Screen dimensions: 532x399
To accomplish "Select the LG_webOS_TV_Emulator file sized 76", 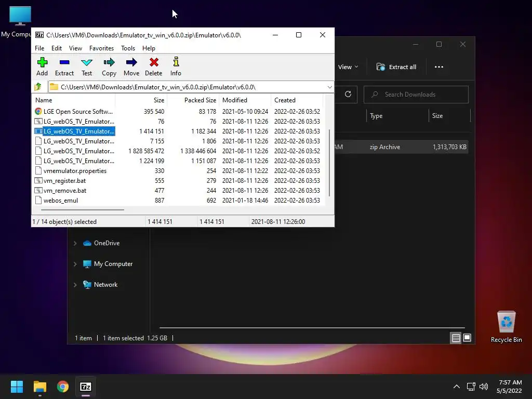I will [x=79, y=122].
